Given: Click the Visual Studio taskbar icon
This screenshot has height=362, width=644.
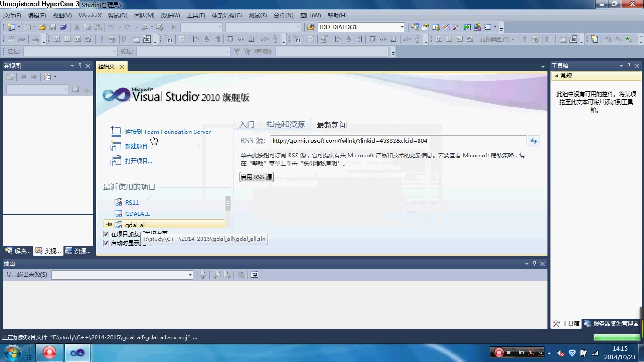Looking at the screenshot, I should coord(77,353).
